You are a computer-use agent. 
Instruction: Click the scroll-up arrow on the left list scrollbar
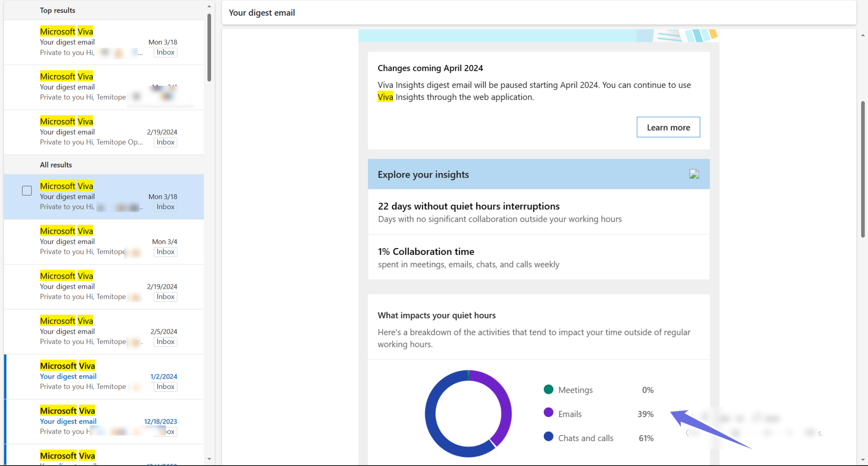[209, 6]
